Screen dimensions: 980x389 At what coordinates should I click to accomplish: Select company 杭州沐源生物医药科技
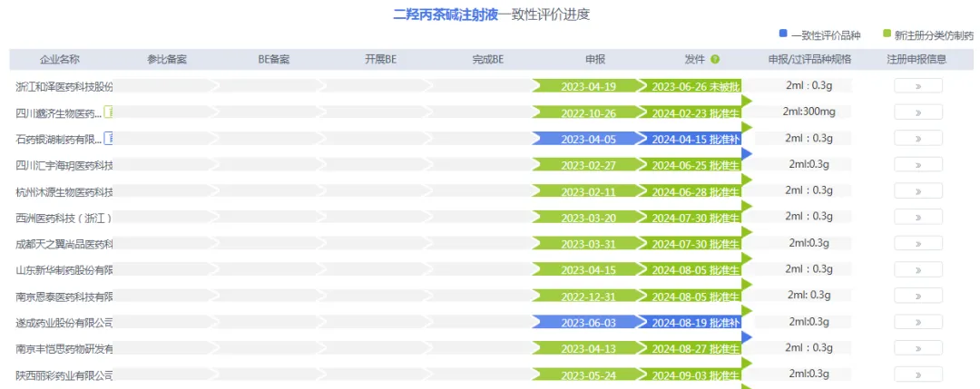pos(64,191)
